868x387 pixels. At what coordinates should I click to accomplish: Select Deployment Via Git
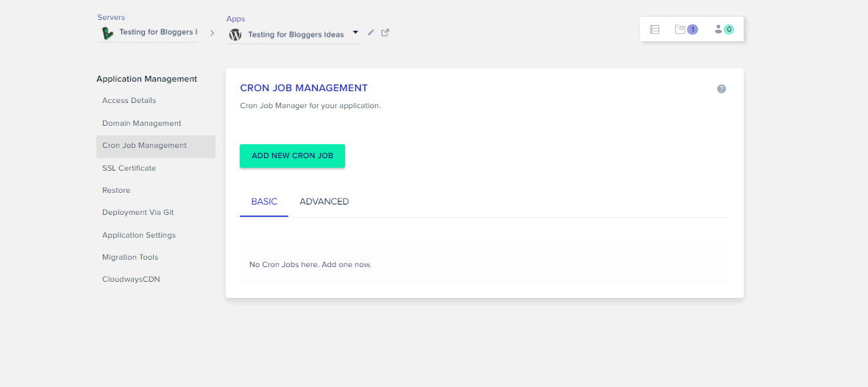click(138, 212)
